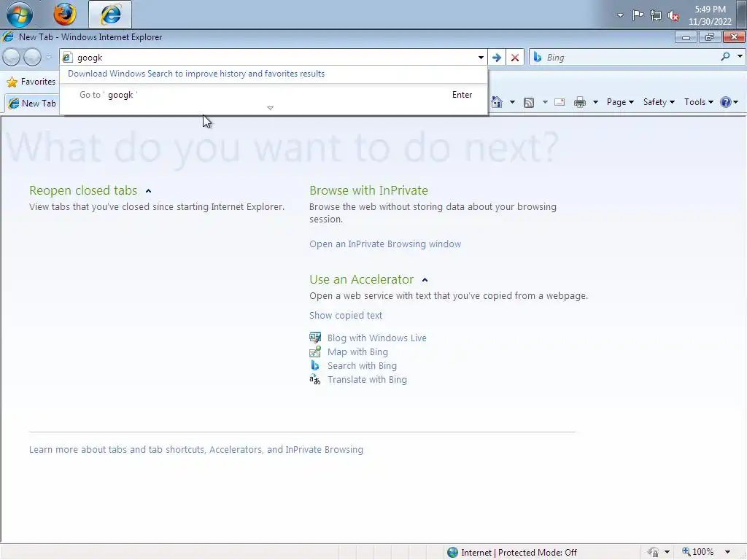Click the browser Back button
The width and height of the screenshot is (747, 560).
pyautogui.click(x=12, y=57)
